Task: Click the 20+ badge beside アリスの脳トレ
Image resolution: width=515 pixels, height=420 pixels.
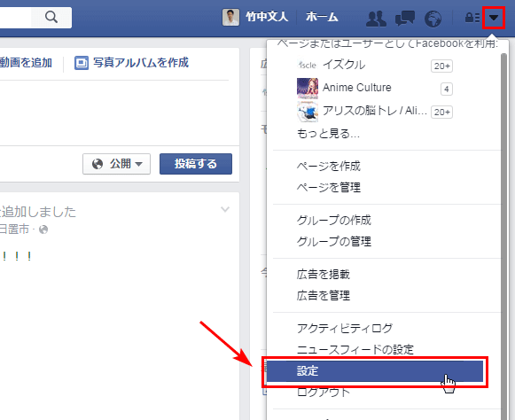Action: [x=441, y=112]
